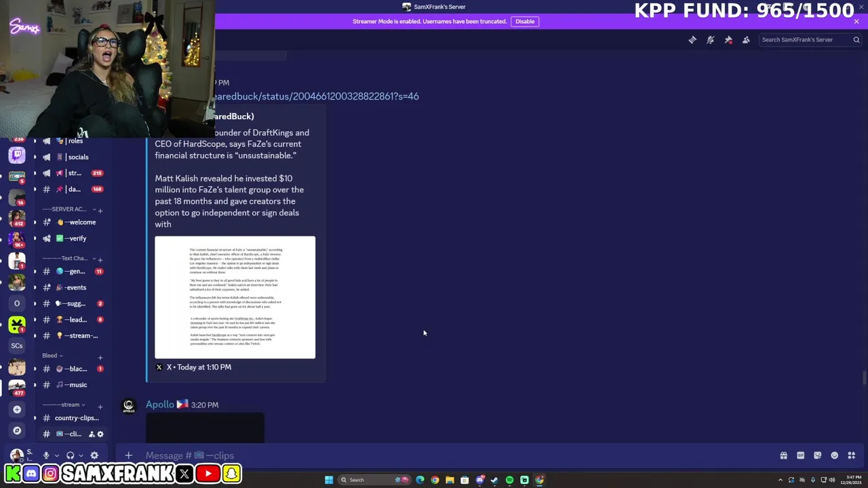Viewport: 868px width, 488px height.
Task: Open the Twitch server icon
Action: click(x=17, y=156)
